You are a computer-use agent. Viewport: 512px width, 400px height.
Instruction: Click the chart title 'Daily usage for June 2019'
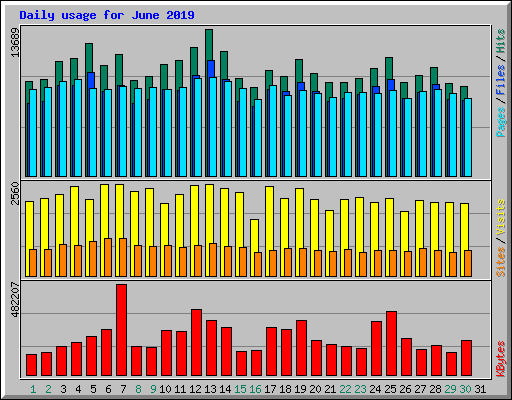[x=107, y=15]
